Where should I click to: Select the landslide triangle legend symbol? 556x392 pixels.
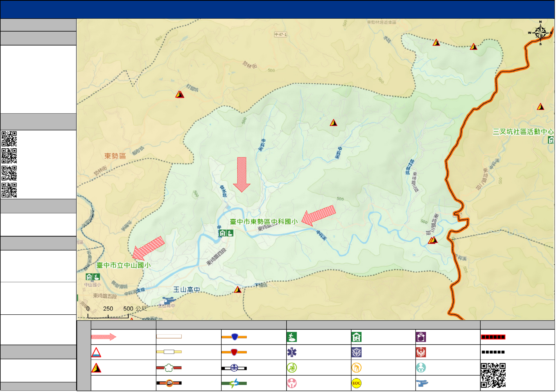pyautogui.click(x=96, y=368)
